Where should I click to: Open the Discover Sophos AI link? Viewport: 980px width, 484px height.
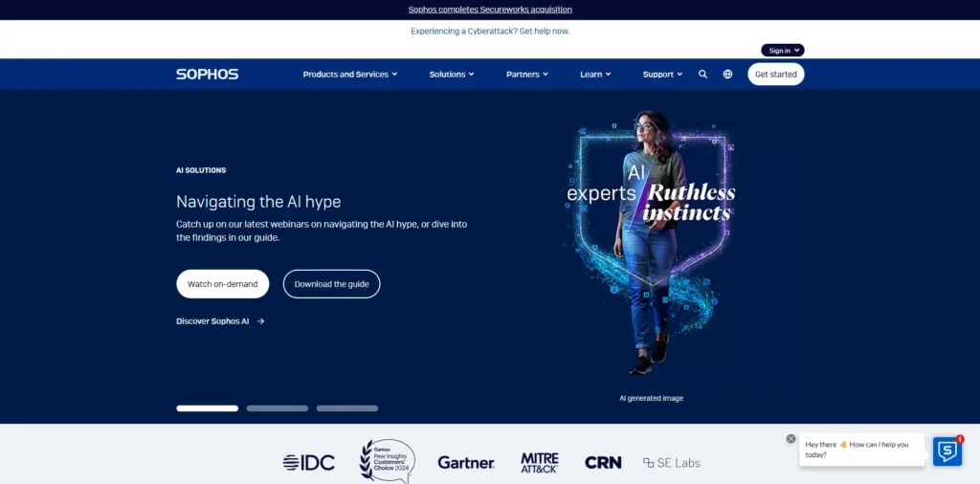(x=220, y=321)
